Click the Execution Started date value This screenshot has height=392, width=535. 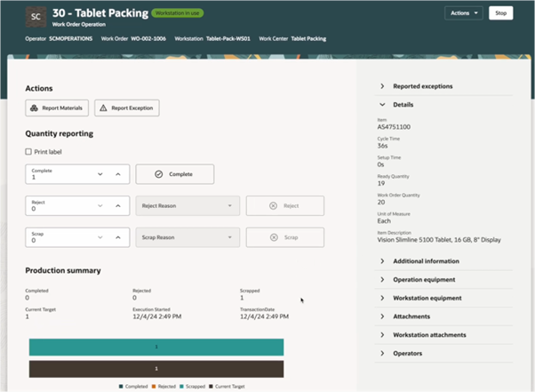pyautogui.click(x=157, y=316)
